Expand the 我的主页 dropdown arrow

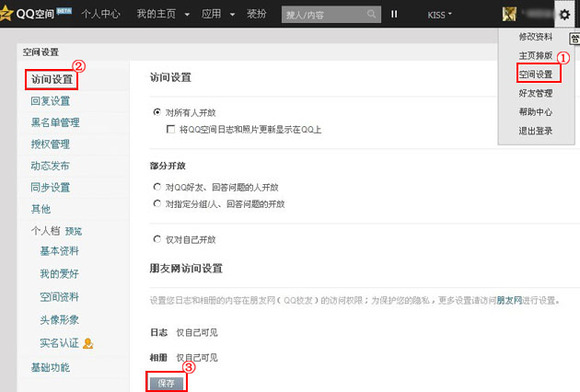pos(187,15)
